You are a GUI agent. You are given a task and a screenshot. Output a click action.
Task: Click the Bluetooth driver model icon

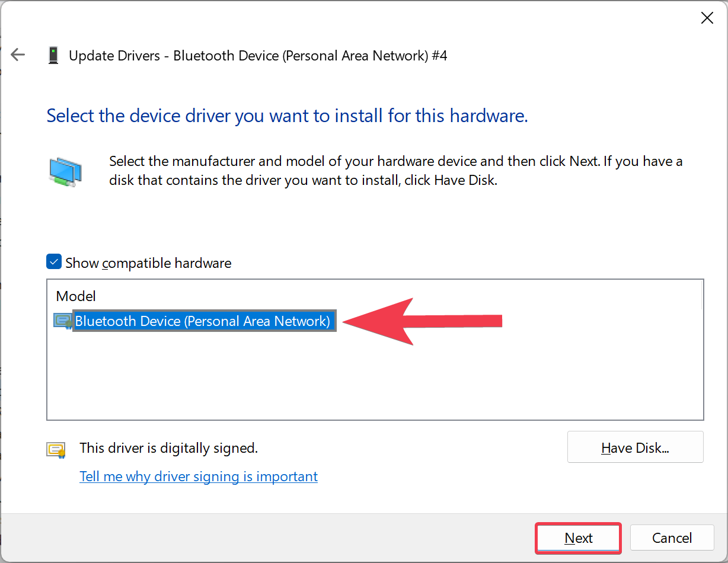pos(62,321)
